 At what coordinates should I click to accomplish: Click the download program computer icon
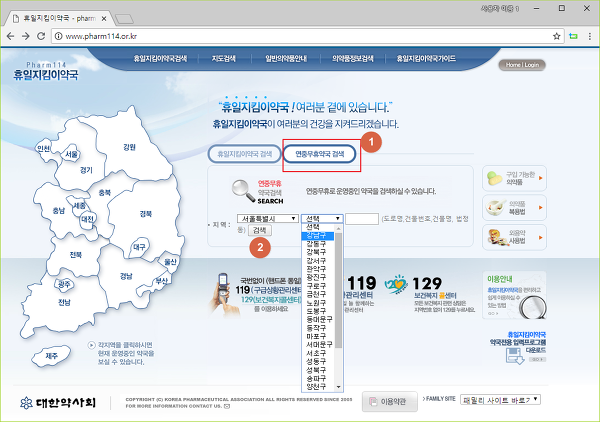coord(514,357)
